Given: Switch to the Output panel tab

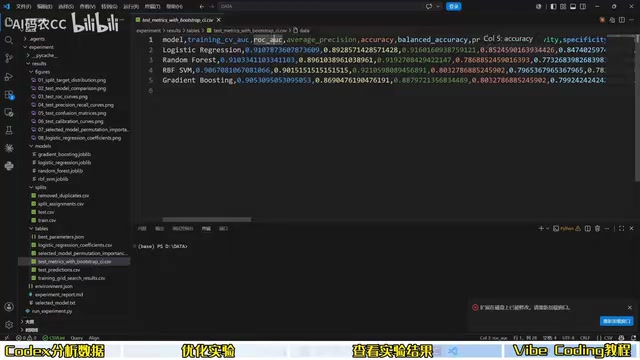Looking at the screenshot, I should (159, 229).
